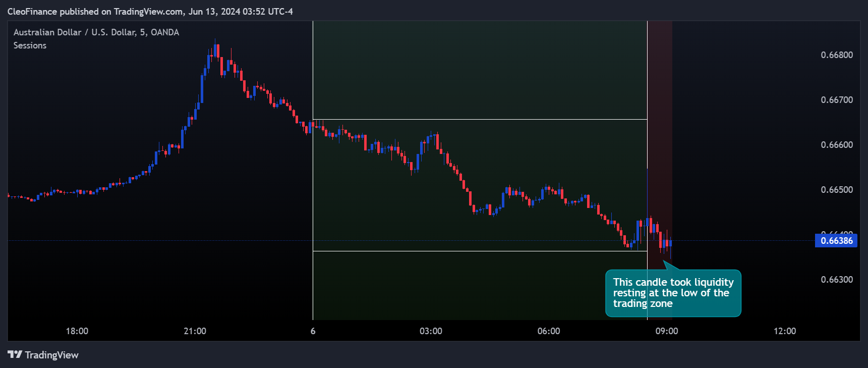Click the Sessions indicator label
The height and width of the screenshot is (368, 868).
[x=30, y=45]
